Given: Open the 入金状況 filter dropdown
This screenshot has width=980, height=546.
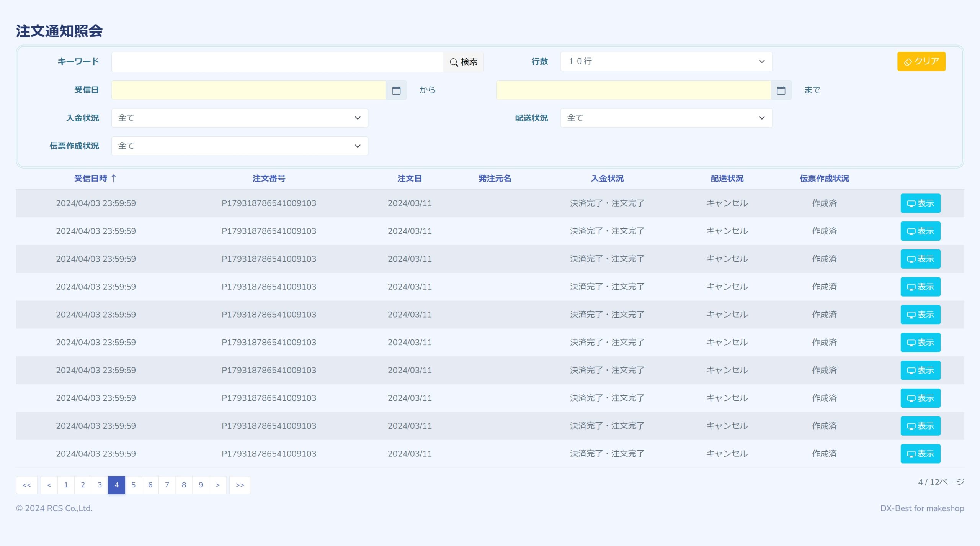Looking at the screenshot, I should (240, 118).
